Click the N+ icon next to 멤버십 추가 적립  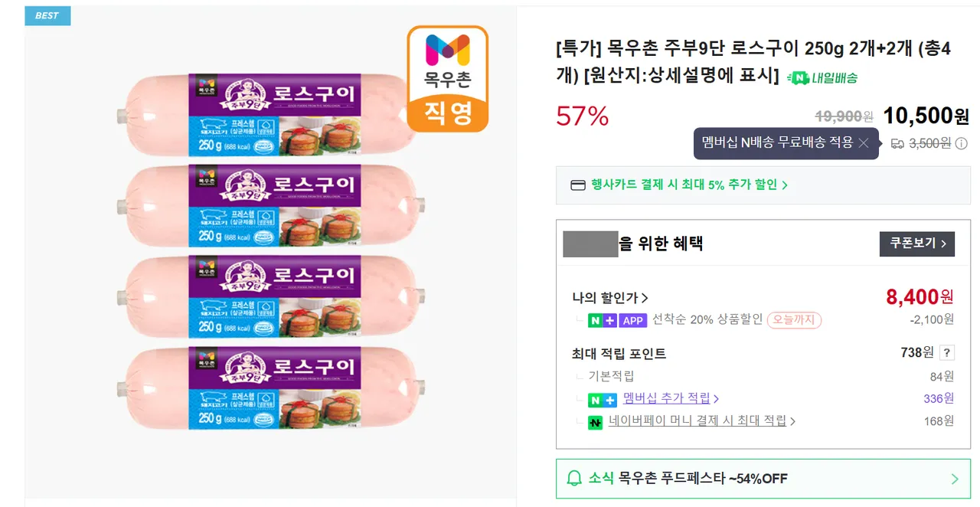click(602, 400)
